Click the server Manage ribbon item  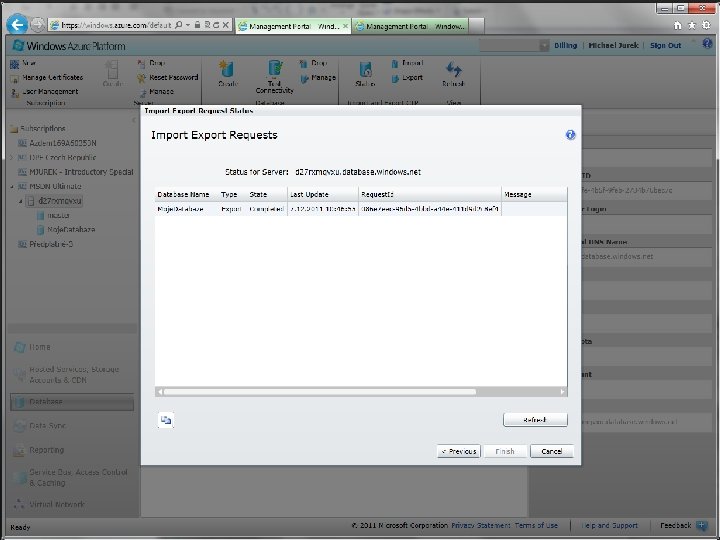pos(156,92)
